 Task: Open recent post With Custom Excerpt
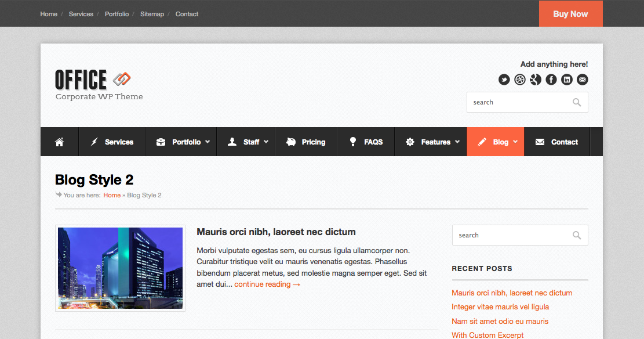coord(487,335)
